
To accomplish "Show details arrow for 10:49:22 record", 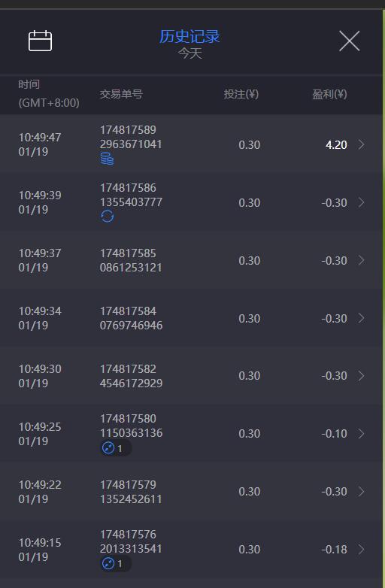I will (x=361, y=491).
